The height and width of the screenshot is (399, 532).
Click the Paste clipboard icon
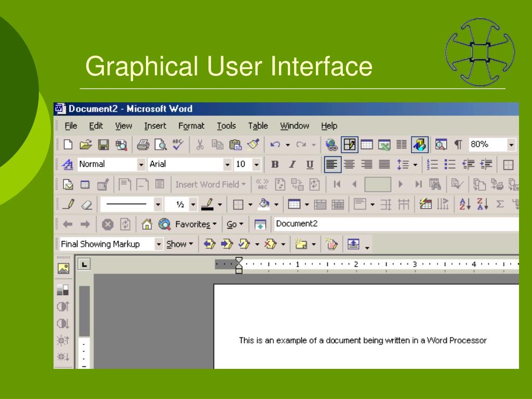click(235, 145)
